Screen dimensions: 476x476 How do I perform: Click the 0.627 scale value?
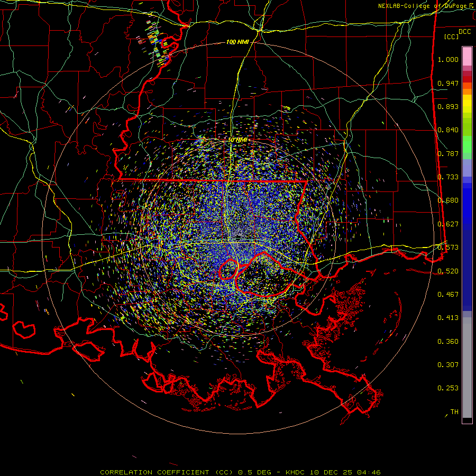[448, 224]
